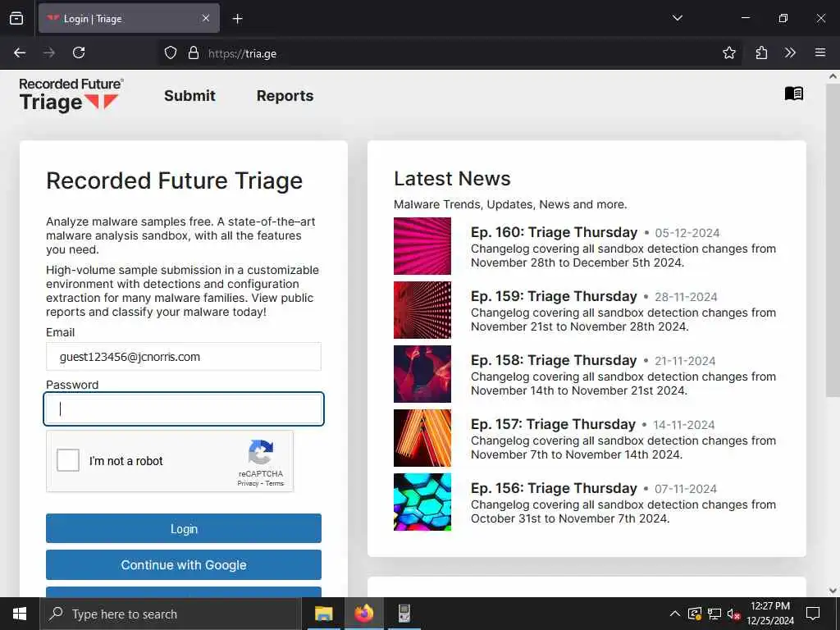Click the Firefox taskbar icon
840x630 pixels.
click(x=363, y=614)
